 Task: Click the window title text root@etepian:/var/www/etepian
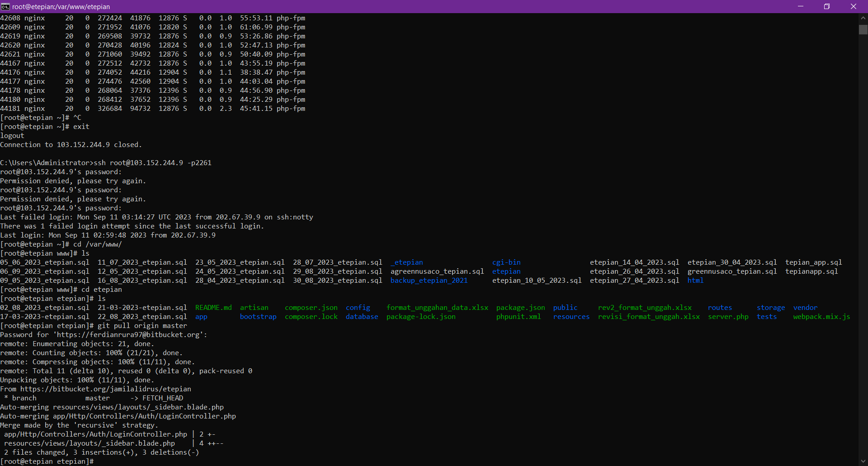(x=61, y=7)
